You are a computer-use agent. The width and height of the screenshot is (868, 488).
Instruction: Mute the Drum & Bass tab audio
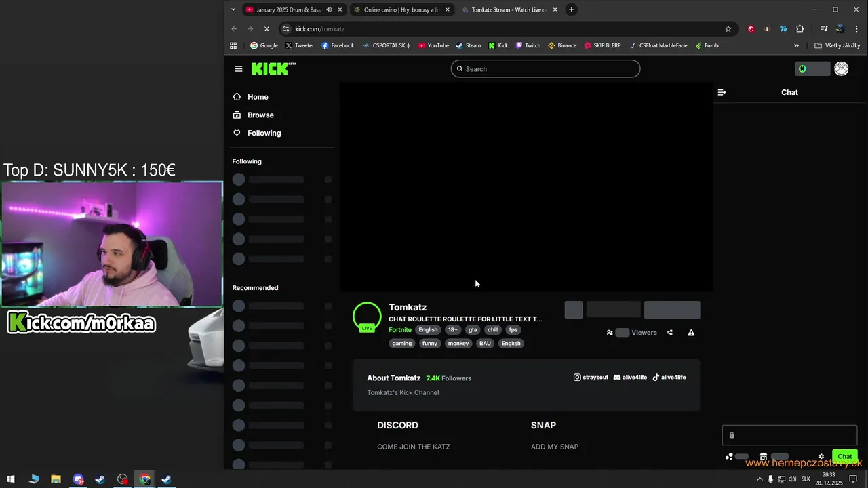coord(329,9)
